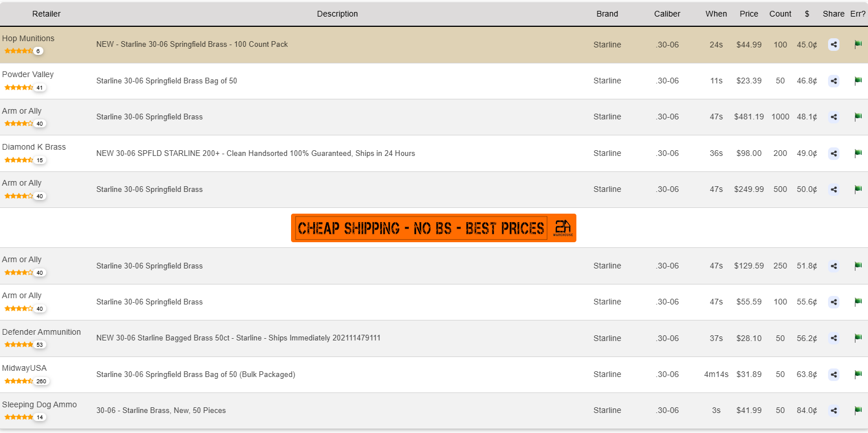868x433 pixels.
Task: Click share icon on Diamond K Brass row
Action: pyautogui.click(x=834, y=153)
